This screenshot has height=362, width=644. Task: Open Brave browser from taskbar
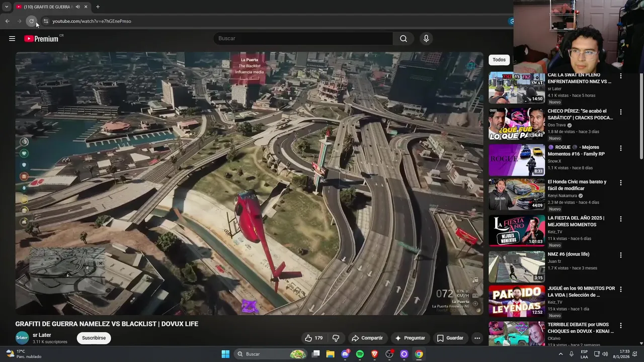tap(374, 354)
